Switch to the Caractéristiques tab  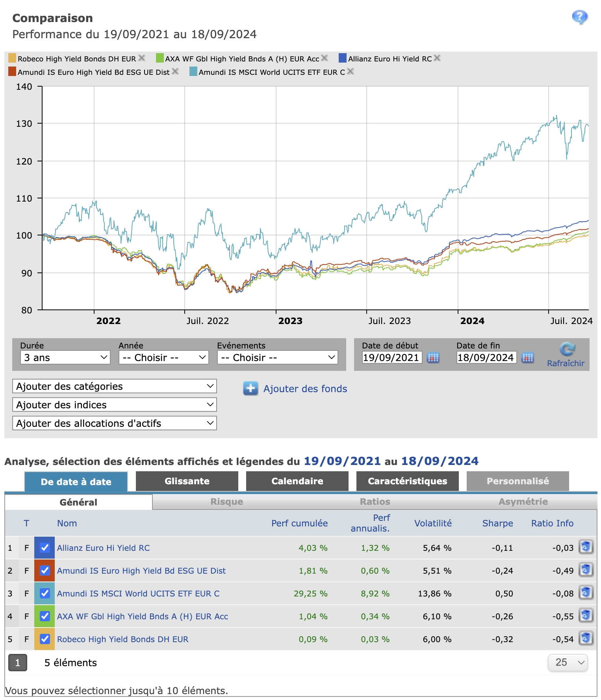point(408,481)
